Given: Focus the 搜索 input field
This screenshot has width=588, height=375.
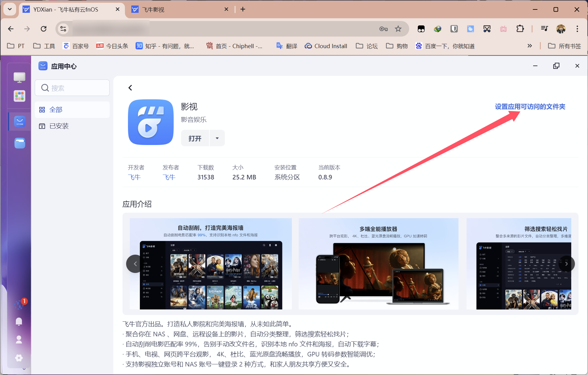Looking at the screenshot, I should point(72,88).
